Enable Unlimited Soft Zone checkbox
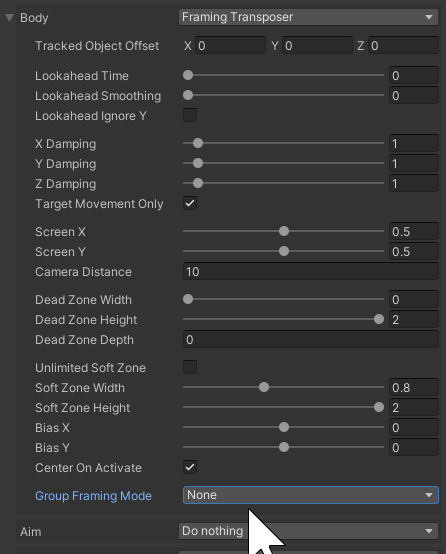The height and width of the screenshot is (554, 446). pyautogui.click(x=190, y=367)
